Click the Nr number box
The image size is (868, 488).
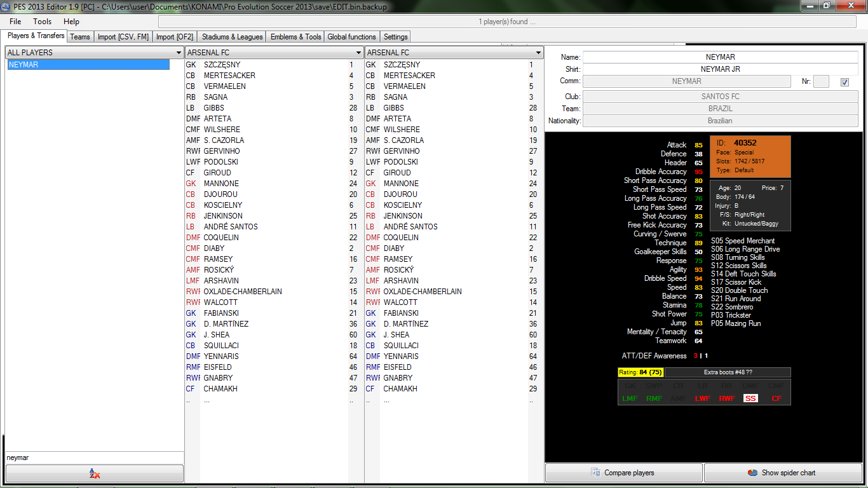821,81
